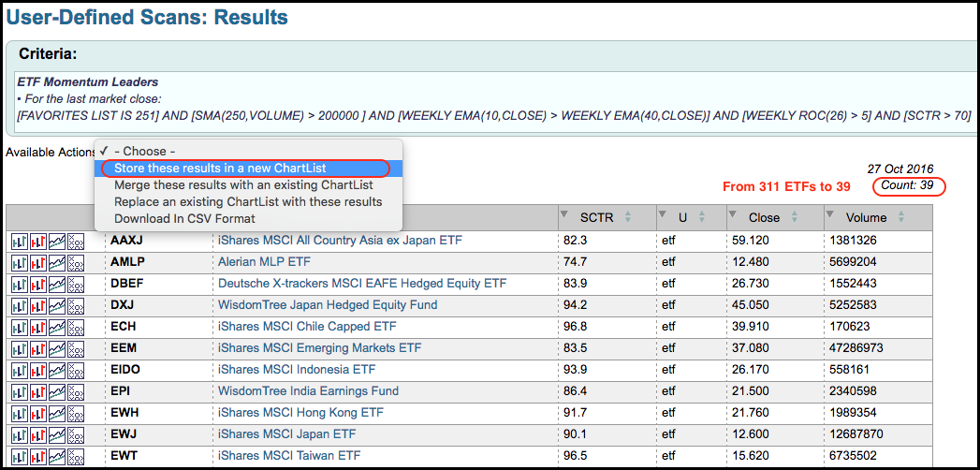Click the point & figure icon for AMLP
The height and width of the screenshot is (470, 980).
click(x=76, y=262)
